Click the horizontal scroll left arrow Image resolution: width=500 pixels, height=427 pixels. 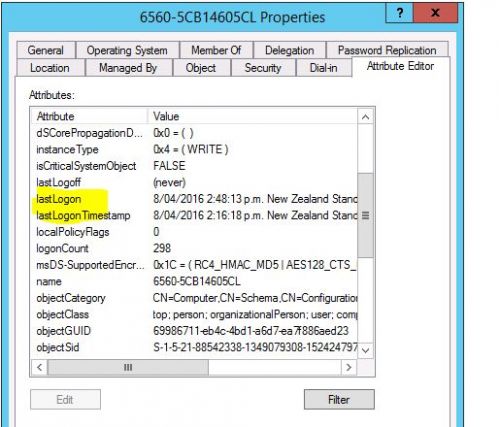tap(40, 367)
